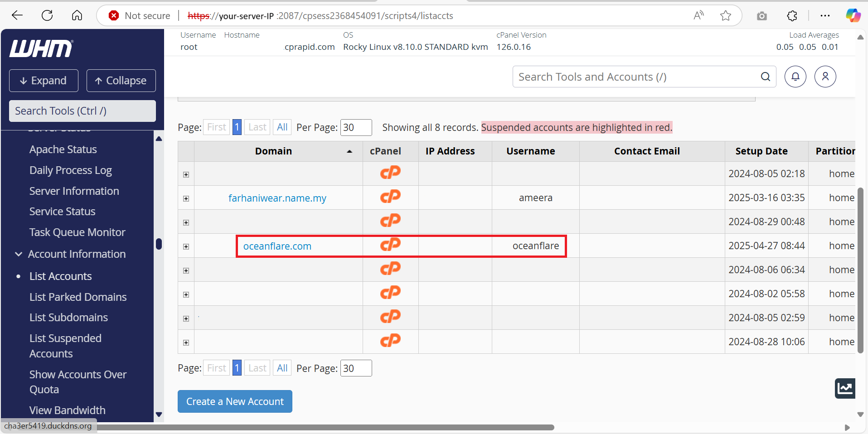Open the oceanflare.com domain link
Image resolution: width=868 pixels, height=434 pixels.
pyautogui.click(x=277, y=246)
